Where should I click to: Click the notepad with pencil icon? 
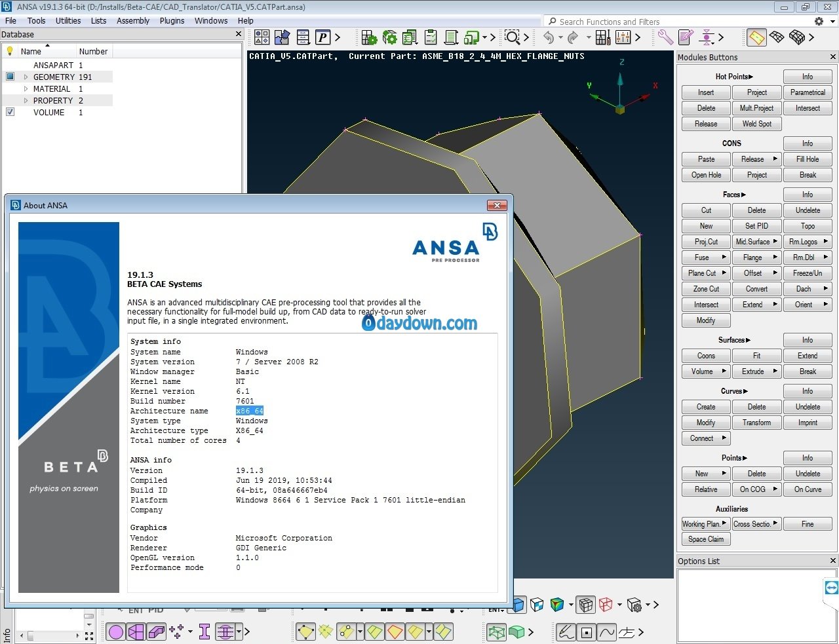tap(686, 37)
